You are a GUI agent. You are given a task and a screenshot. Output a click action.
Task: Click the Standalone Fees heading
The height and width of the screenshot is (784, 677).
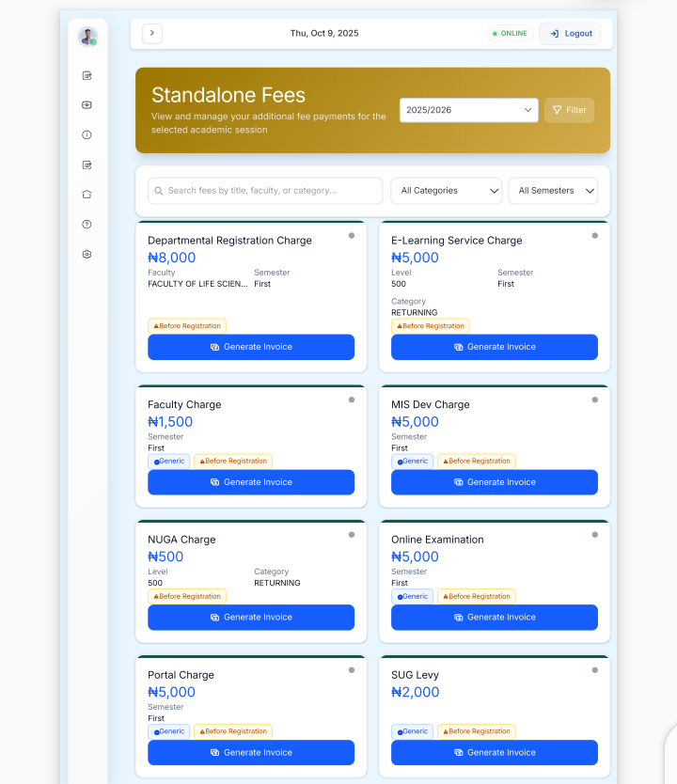click(228, 95)
